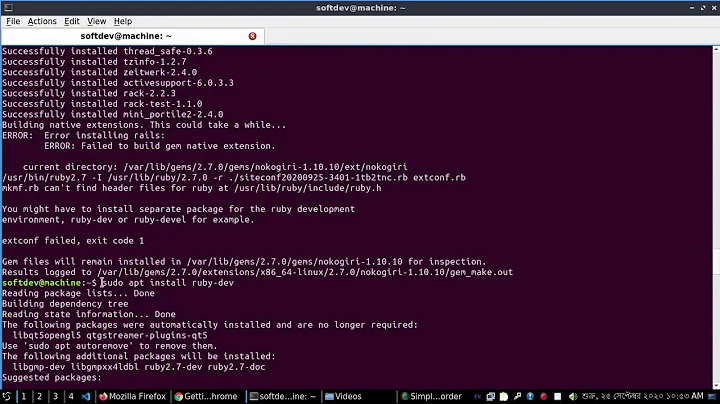Click the 'extconf failed, exit code 1' line

73,241
